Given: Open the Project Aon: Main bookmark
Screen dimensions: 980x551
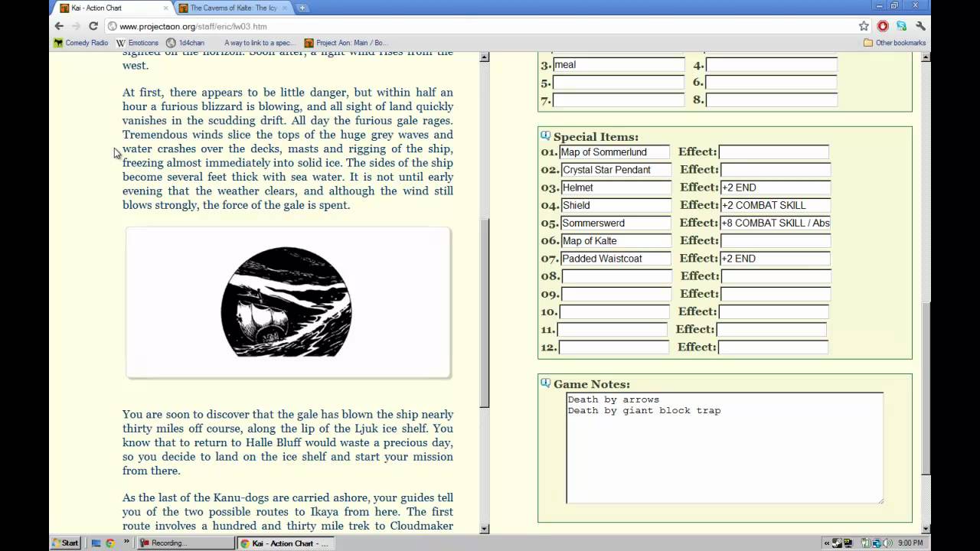Looking at the screenshot, I should tap(345, 43).
